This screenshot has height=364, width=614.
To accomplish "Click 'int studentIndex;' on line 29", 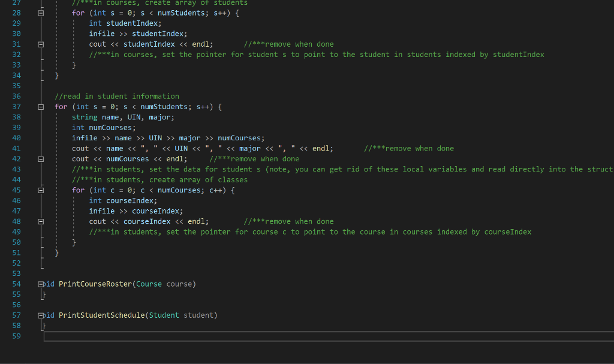I will (x=125, y=23).
